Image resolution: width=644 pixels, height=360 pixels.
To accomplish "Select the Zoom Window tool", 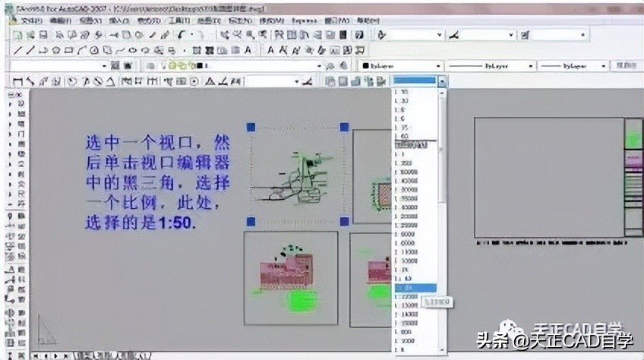I will [x=250, y=36].
